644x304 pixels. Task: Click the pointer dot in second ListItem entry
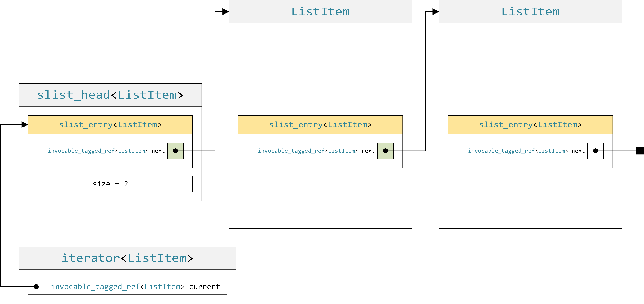[x=595, y=151]
